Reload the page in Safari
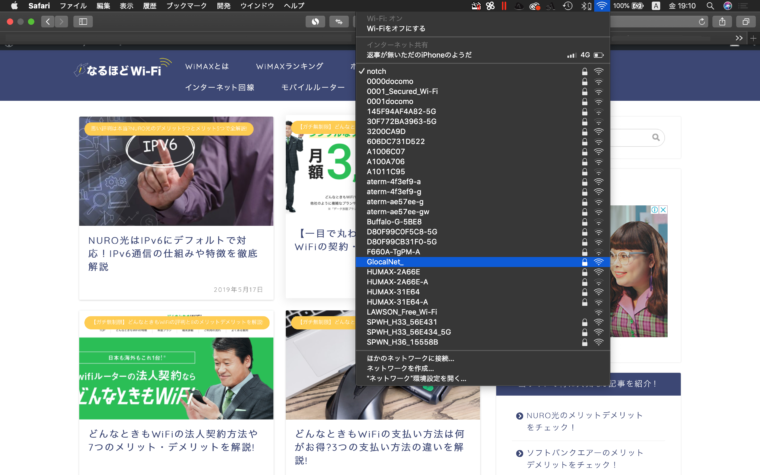760x475 pixels. 701,22
